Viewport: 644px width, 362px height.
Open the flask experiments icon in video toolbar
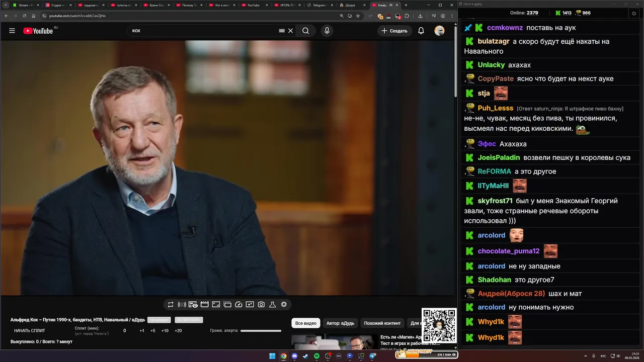click(273, 305)
